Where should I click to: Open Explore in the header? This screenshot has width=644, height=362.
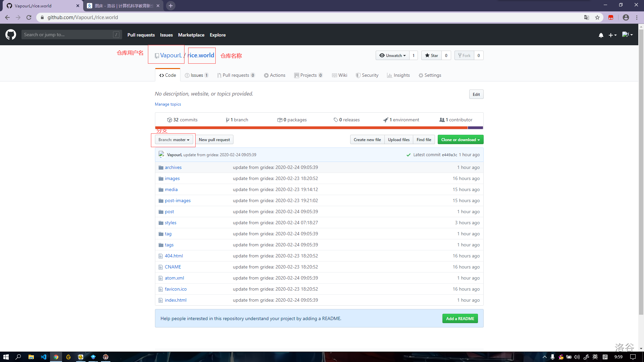click(x=218, y=35)
